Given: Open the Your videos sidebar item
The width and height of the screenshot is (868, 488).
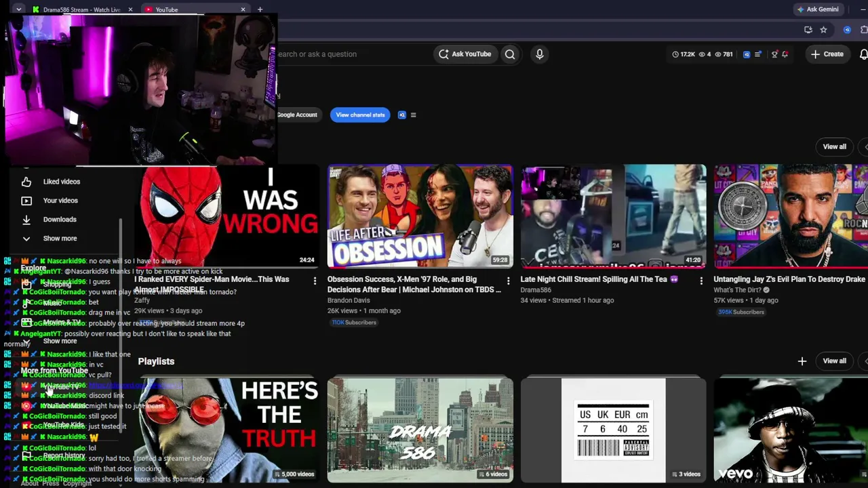Looking at the screenshot, I should tap(60, 201).
